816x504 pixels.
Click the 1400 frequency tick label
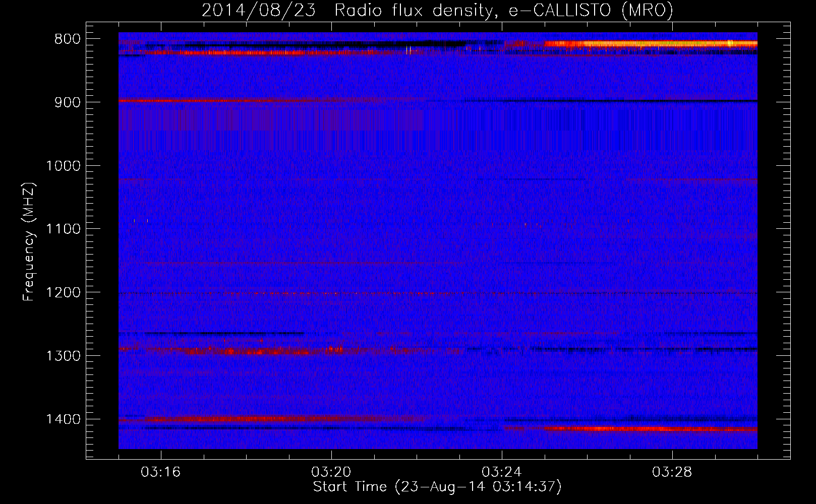point(63,419)
